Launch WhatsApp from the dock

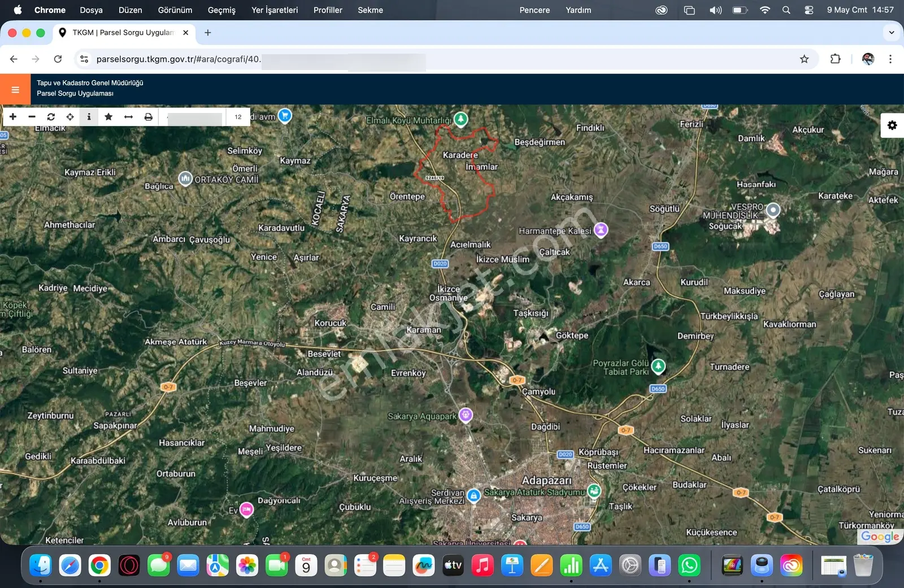[689, 565]
